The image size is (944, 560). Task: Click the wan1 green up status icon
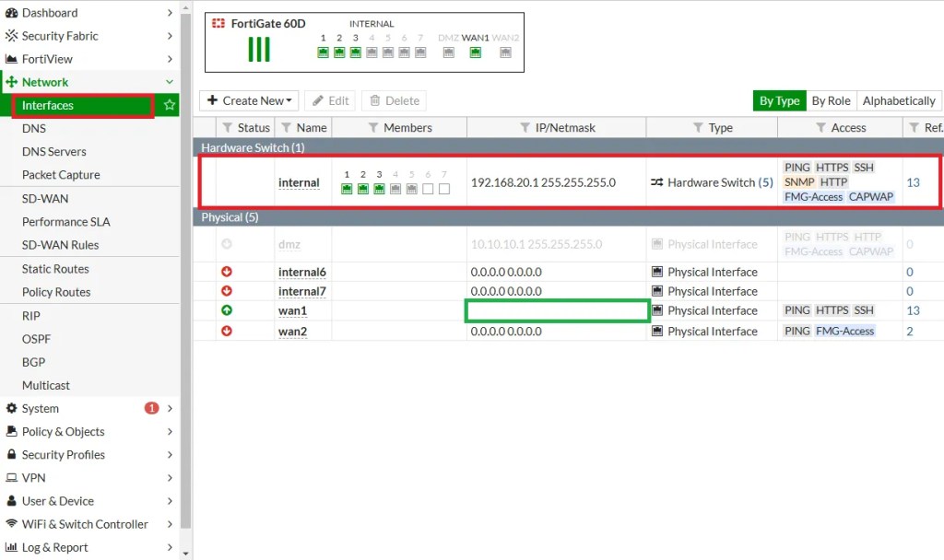coord(227,310)
